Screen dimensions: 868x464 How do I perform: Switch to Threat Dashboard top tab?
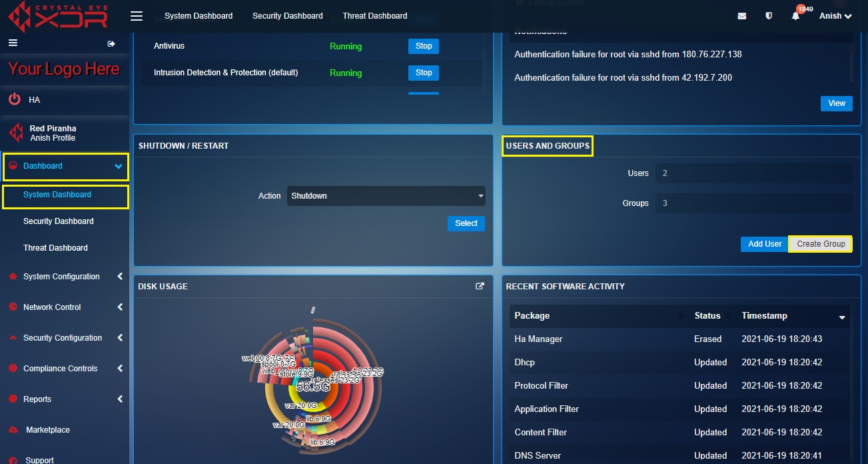click(375, 16)
